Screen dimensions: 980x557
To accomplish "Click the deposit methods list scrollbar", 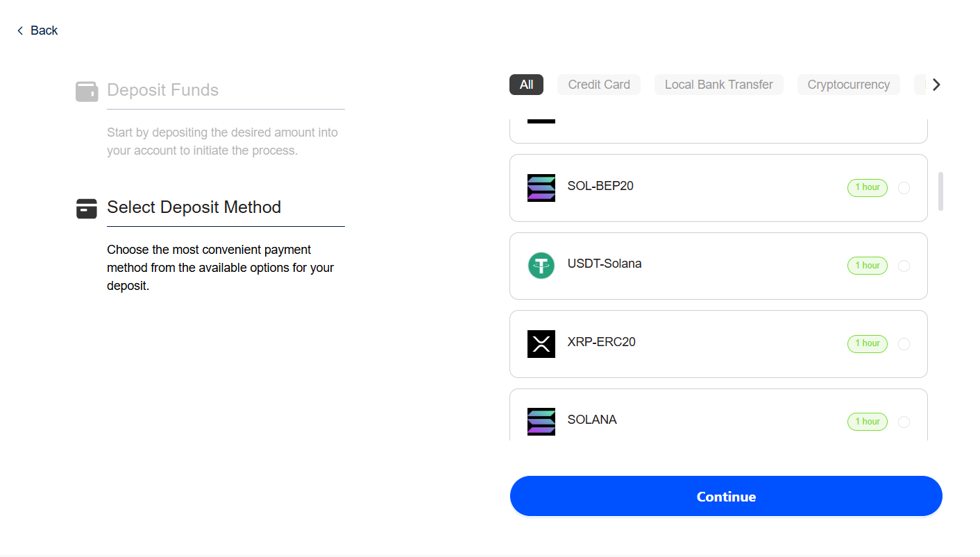I will coord(940,191).
